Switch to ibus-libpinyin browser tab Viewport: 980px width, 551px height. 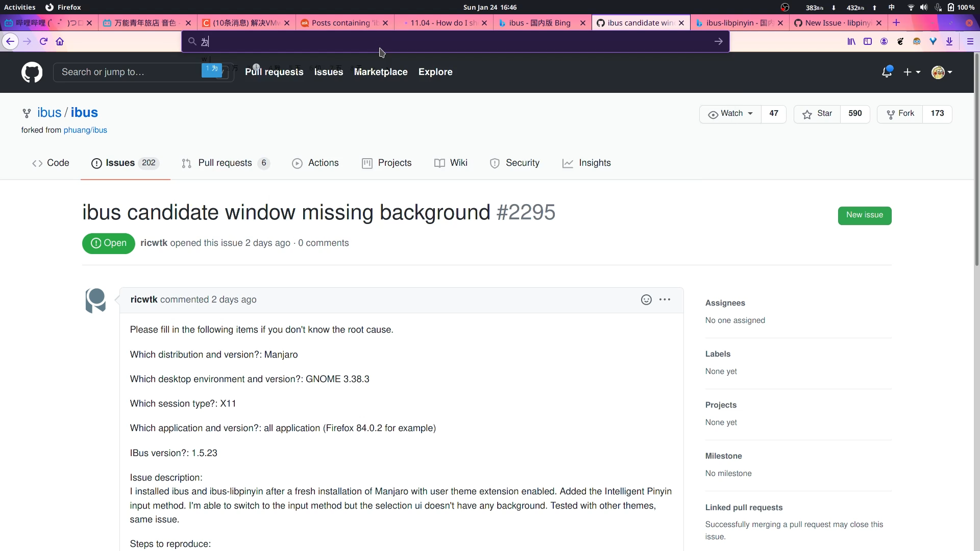point(740,22)
